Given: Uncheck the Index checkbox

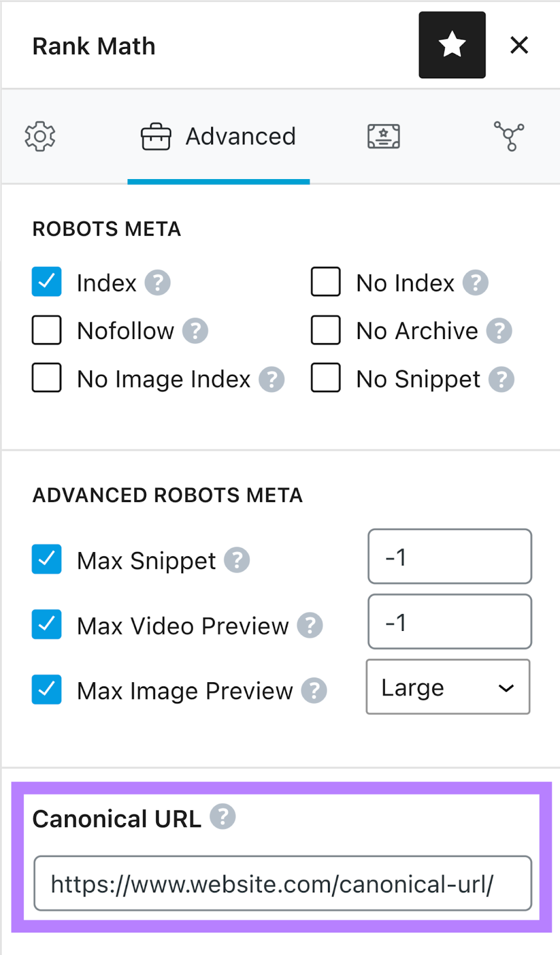Looking at the screenshot, I should [x=47, y=282].
